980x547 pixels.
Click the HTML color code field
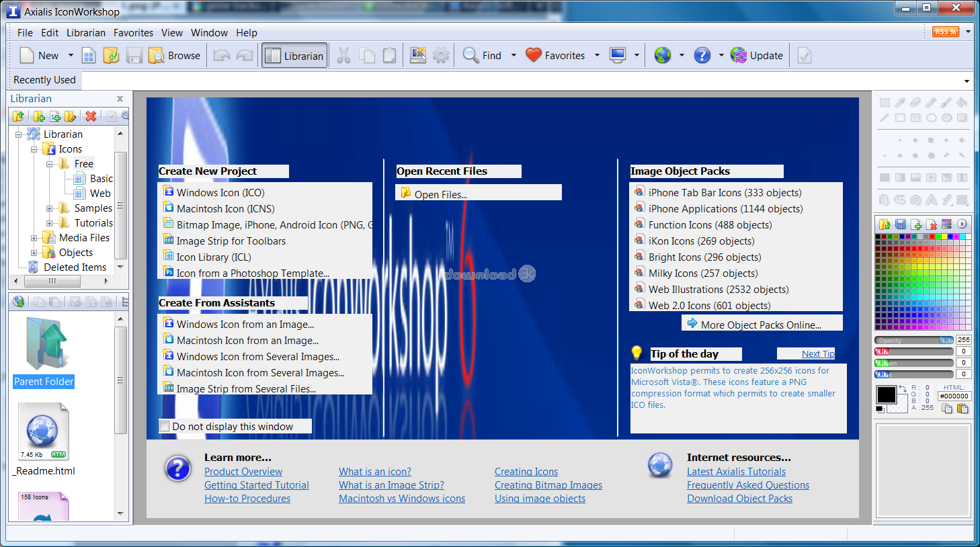(954, 396)
